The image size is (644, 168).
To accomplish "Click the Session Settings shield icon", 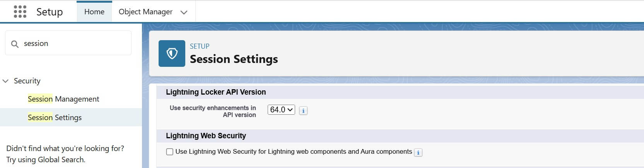I will click(x=172, y=54).
